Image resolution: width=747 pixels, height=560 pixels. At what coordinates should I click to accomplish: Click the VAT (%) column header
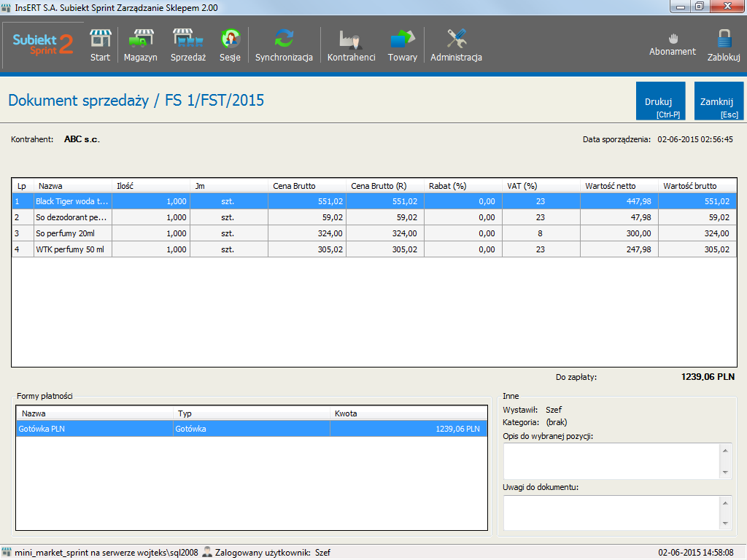click(542, 186)
